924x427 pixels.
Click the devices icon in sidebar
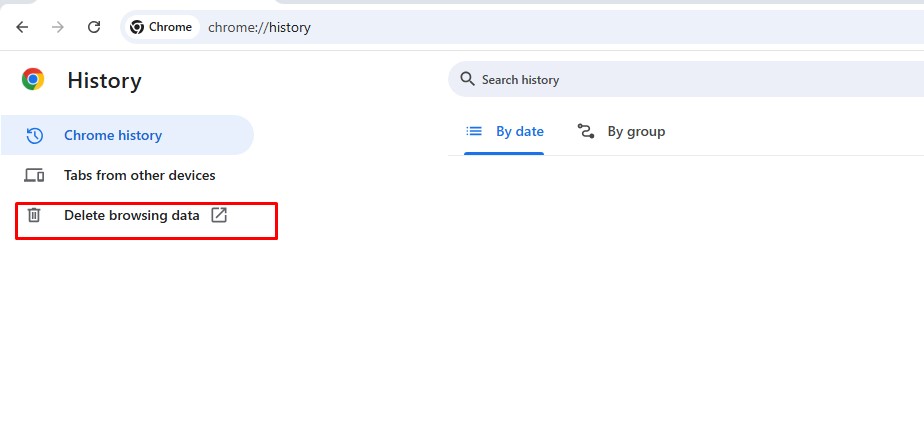coord(34,175)
